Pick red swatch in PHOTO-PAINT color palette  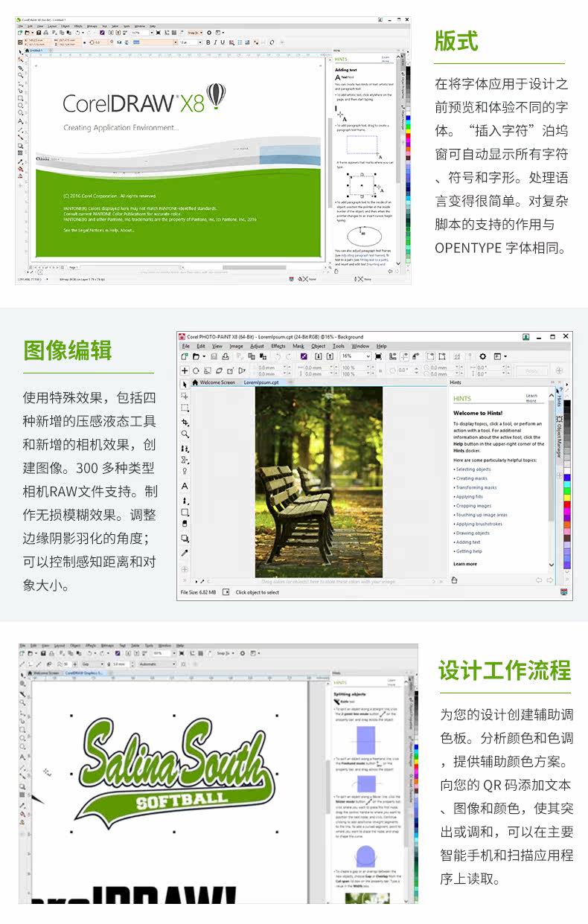tap(566, 504)
